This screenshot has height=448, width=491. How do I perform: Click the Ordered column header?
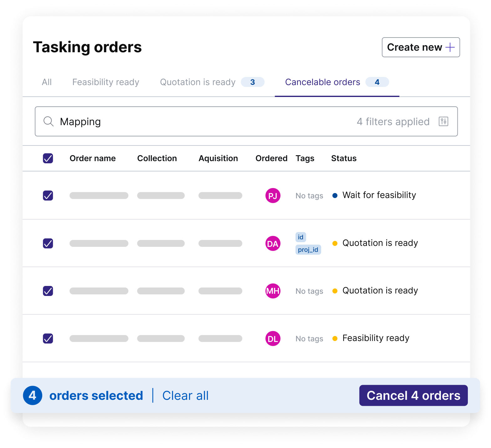click(x=271, y=158)
